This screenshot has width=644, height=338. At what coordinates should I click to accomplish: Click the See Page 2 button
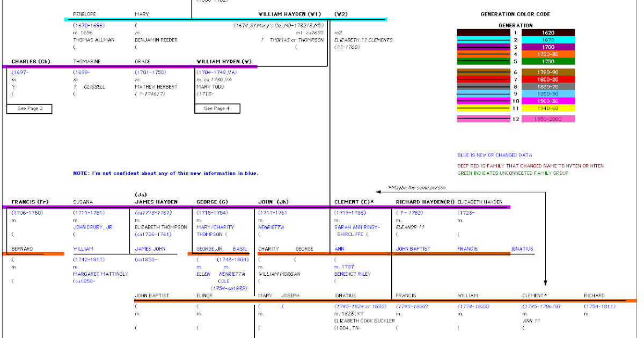[29, 109]
